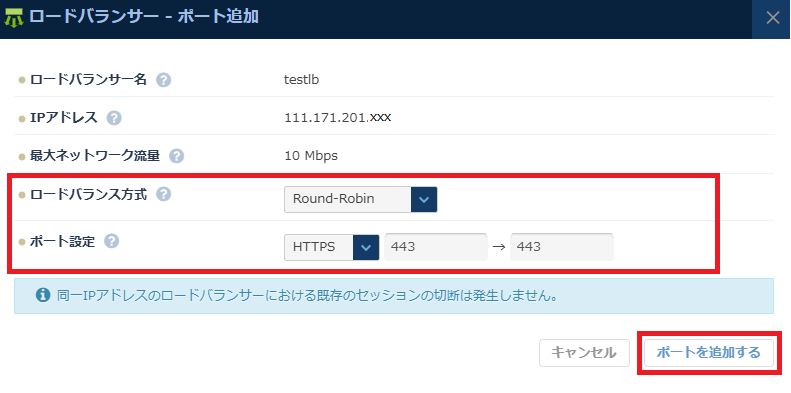Click the ロードバランス方式 label
The height and width of the screenshot is (393, 791).
tap(88, 194)
